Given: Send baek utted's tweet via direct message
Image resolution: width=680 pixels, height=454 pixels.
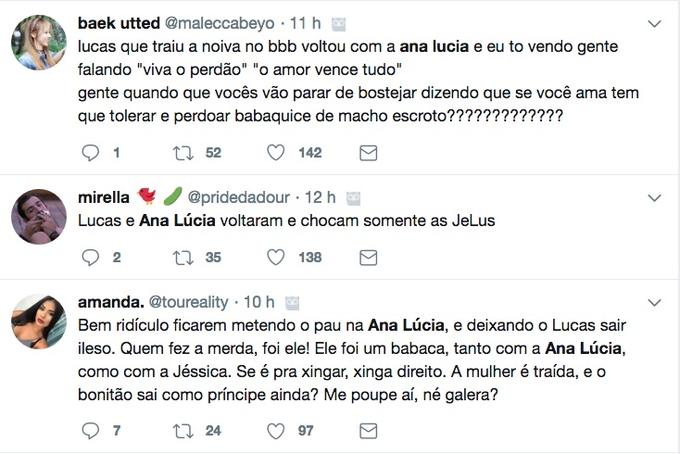Looking at the screenshot, I should pos(368,153).
